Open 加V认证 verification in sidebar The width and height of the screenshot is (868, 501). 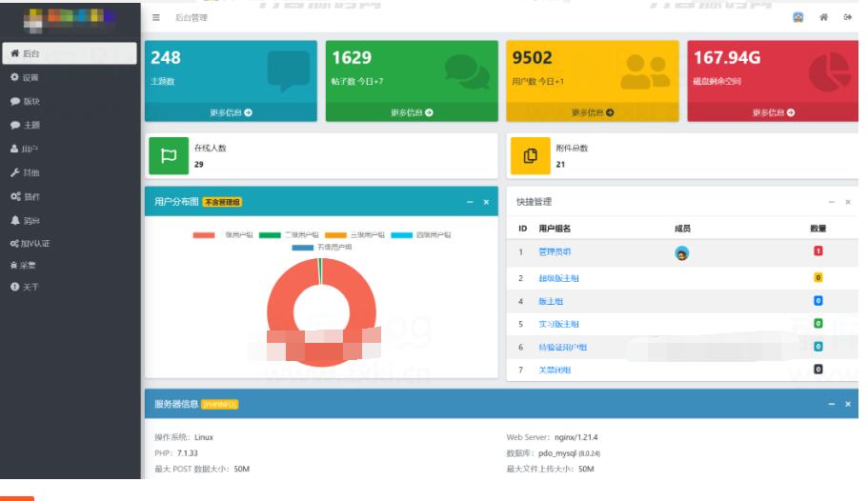70,244
